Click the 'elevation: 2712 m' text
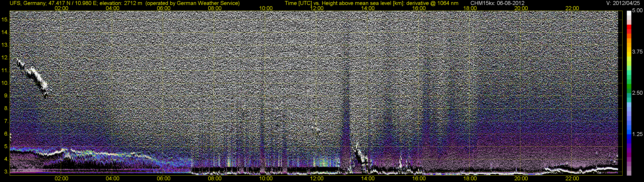Viewport: 644px width, 182px height. (121, 3)
